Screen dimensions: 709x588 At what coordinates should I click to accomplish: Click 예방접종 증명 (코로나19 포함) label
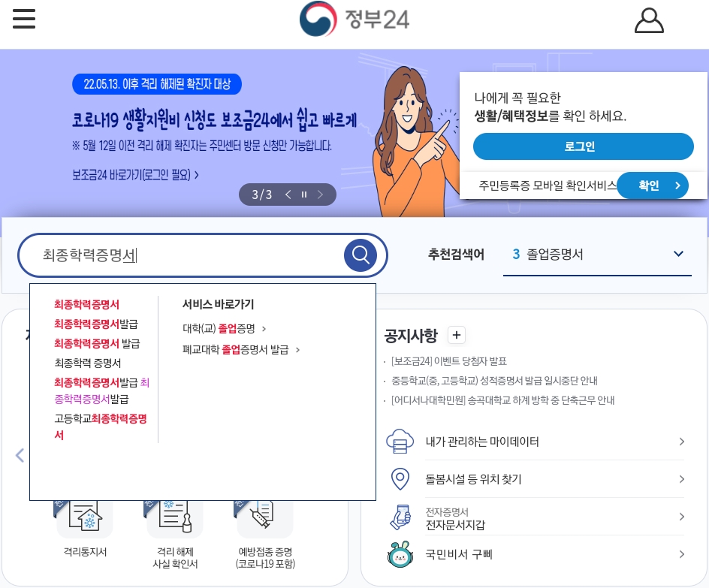tap(265, 558)
